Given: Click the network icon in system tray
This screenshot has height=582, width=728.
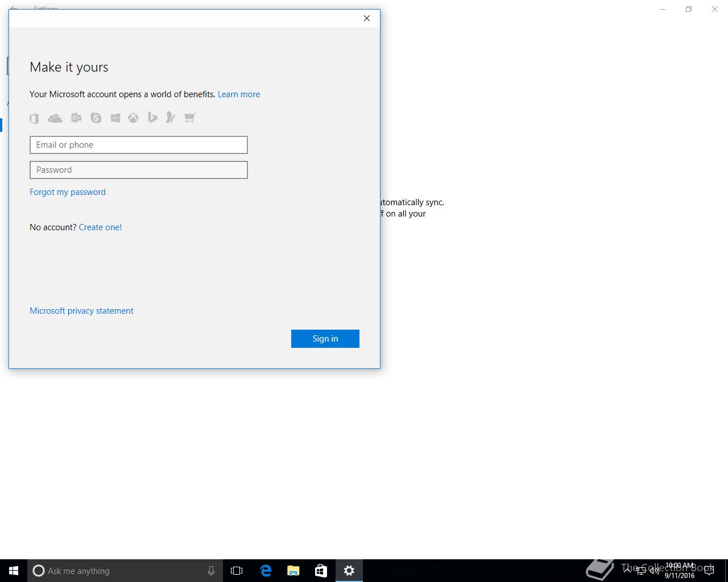Looking at the screenshot, I should click(x=641, y=571).
